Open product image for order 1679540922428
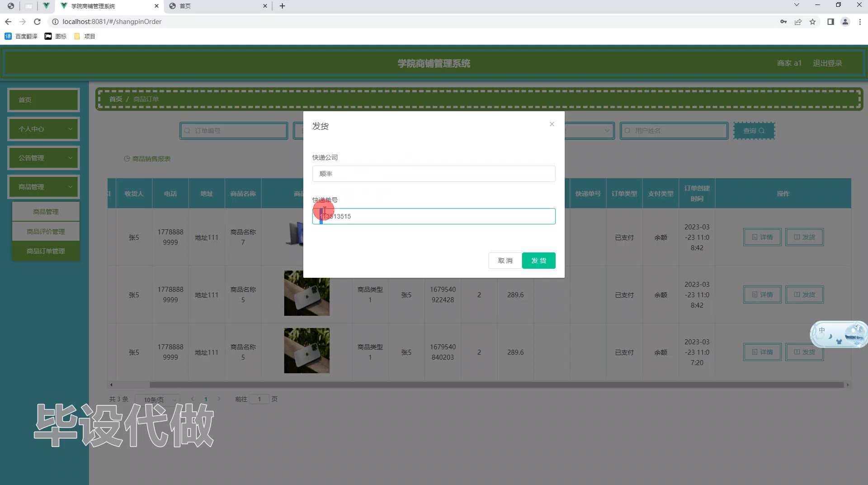This screenshot has width=868, height=485. click(x=307, y=293)
